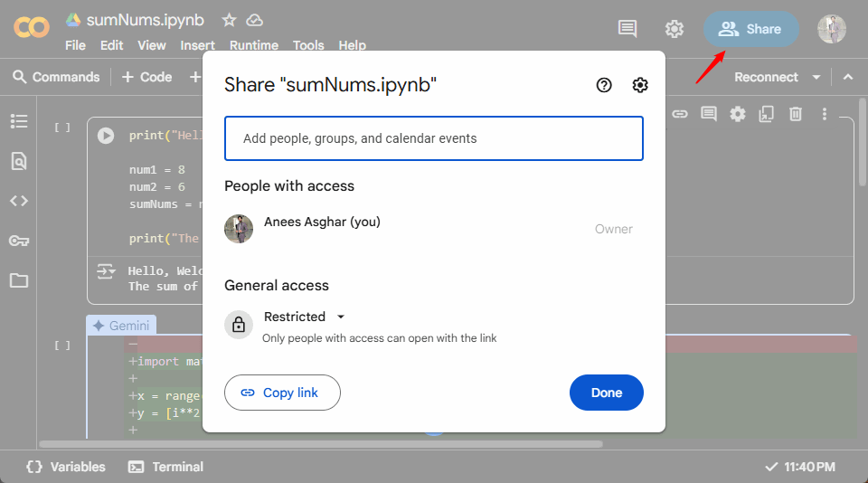Viewport: 868px width, 483px height.
Task: Click the Table of contents sidebar icon
Action: [x=19, y=121]
